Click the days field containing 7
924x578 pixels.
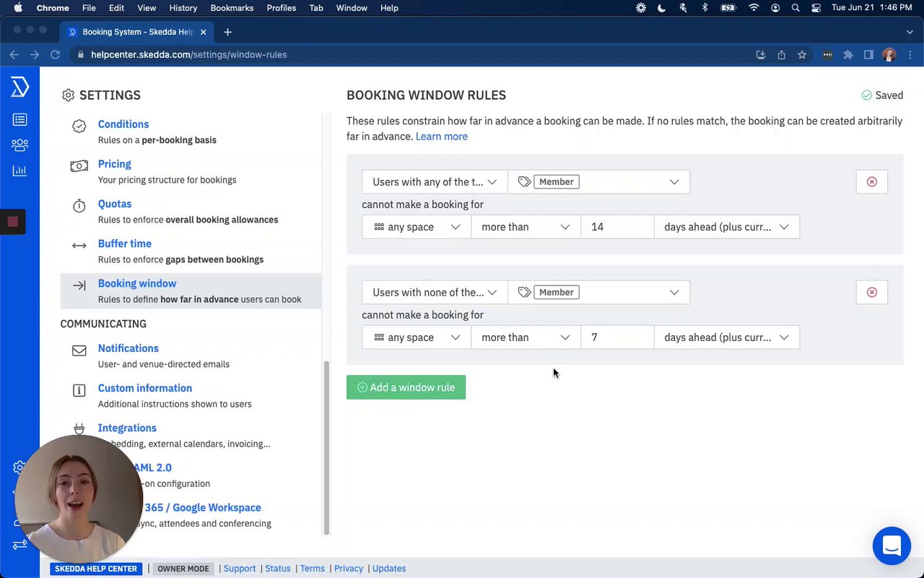(617, 337)
